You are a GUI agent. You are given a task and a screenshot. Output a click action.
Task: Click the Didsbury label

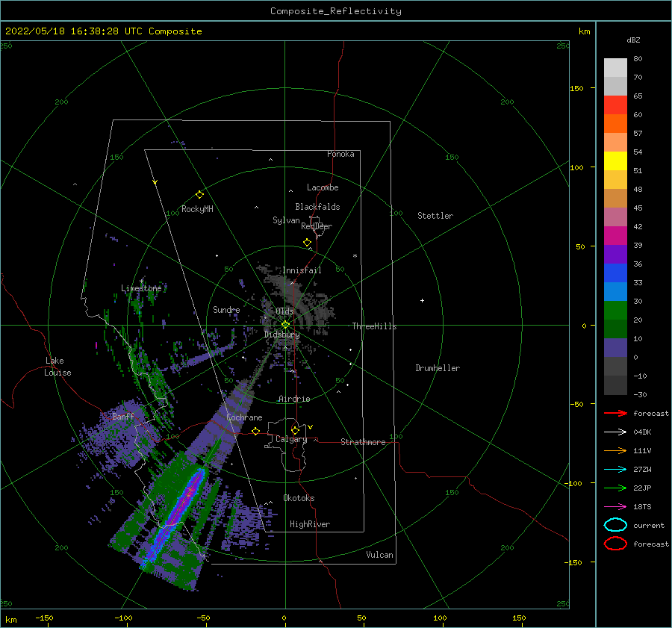click(x=282, y=335)
